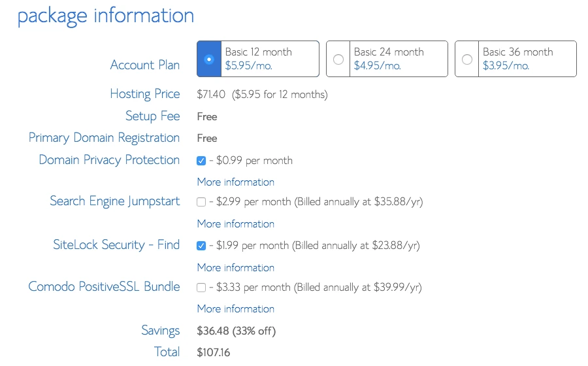Click the Setup Fee label
Screen dimensions: 588x366
152,116
